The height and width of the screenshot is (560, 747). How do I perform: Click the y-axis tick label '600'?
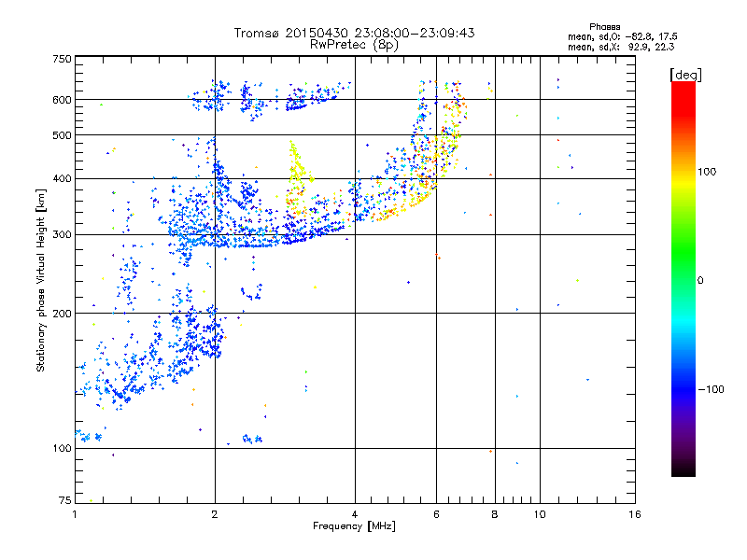coord(62,100)
